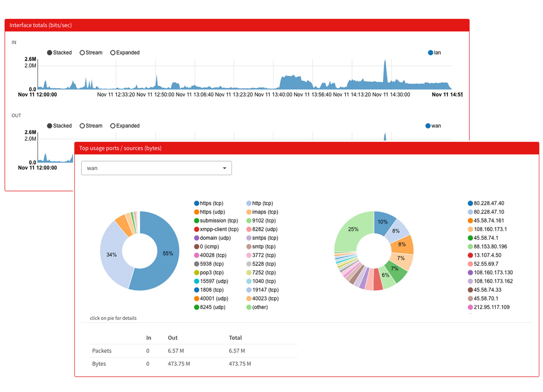Image resolution: width=543 pixels, height=392 pixels.
Task: Click the "wan" legend dot on OUT chart
Action: 427,126
